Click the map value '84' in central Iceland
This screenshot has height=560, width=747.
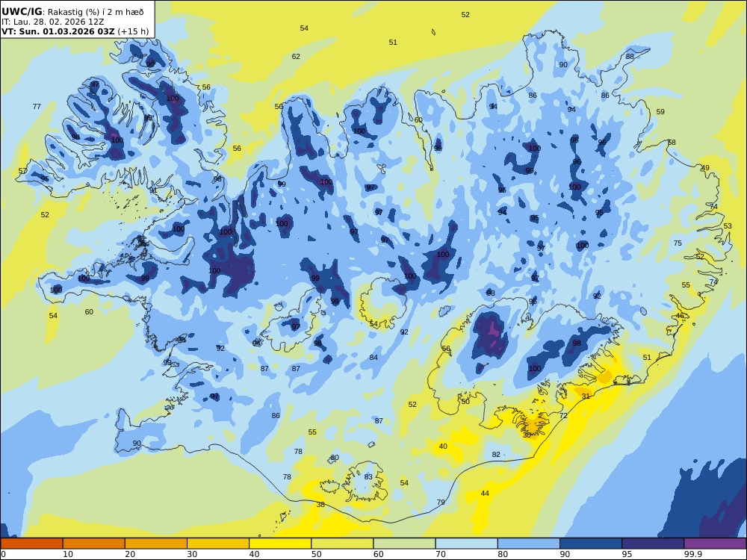pyautogui.click(x=373, y=358)
